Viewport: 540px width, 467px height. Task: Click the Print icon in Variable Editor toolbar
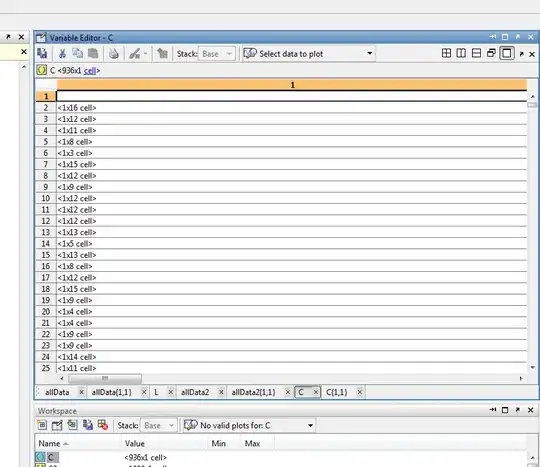tap(114, 53)
